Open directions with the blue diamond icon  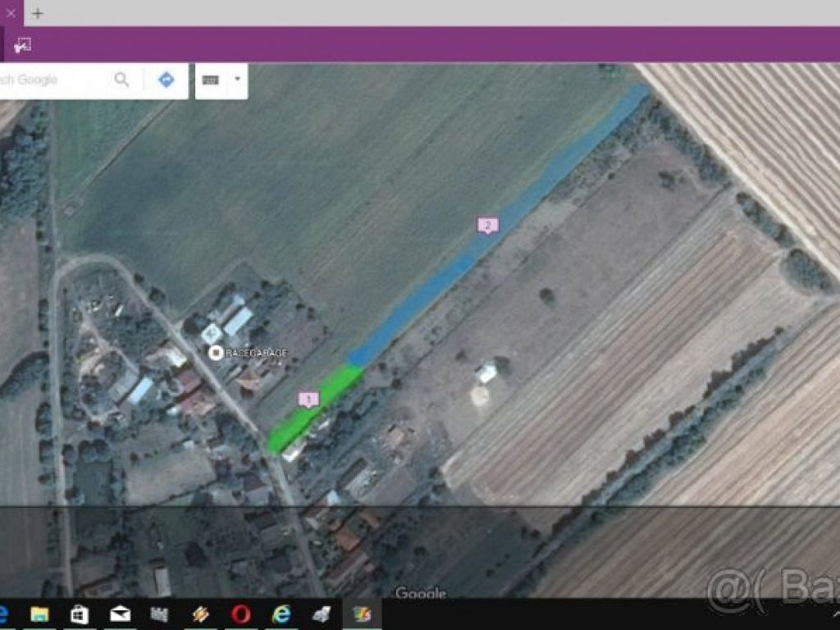click(167, 80)
